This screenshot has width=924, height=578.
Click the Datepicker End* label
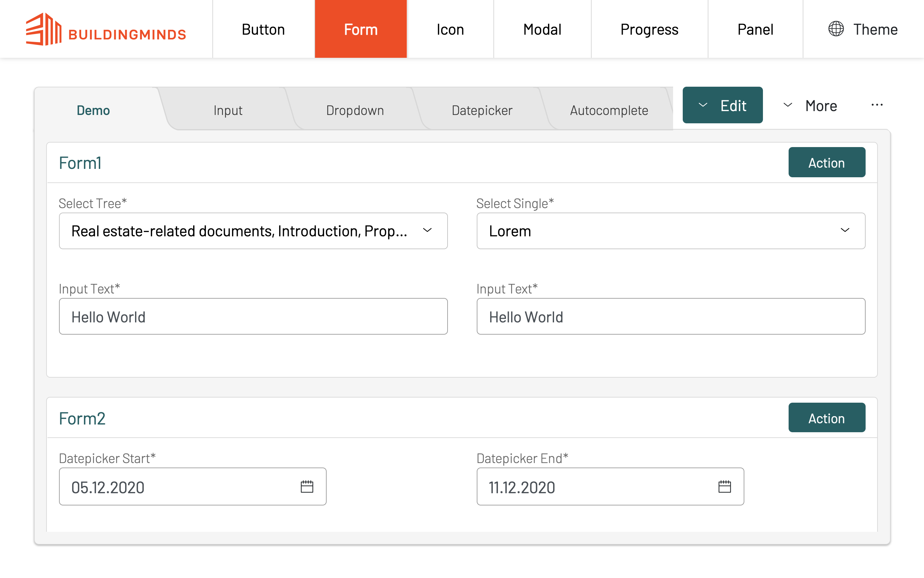[x=522, y=458]
